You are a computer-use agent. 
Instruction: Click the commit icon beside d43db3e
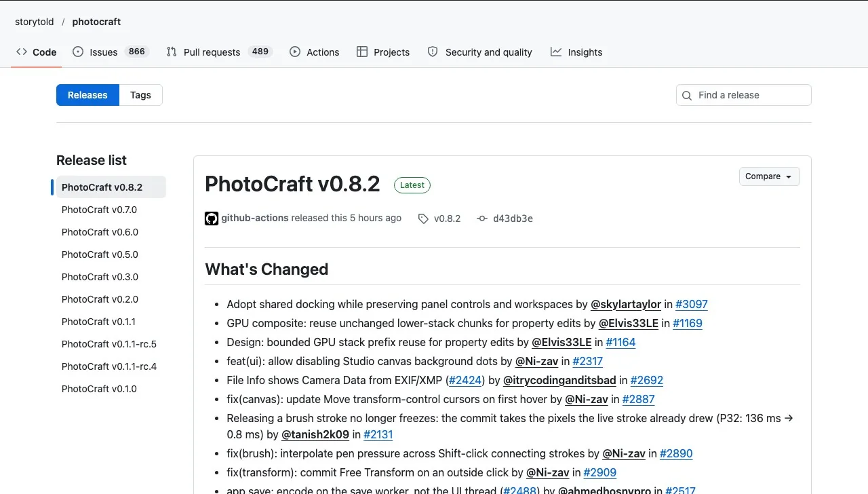click(482, 218)
